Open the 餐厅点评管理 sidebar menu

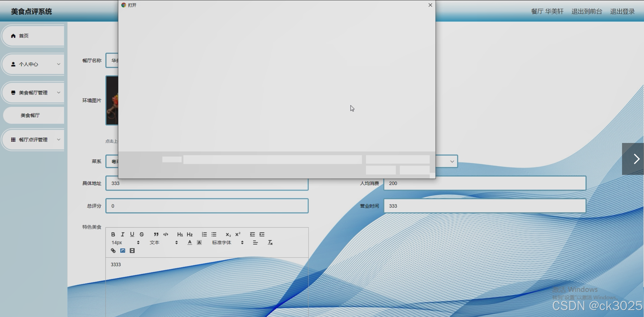click(x=33, y=140)
